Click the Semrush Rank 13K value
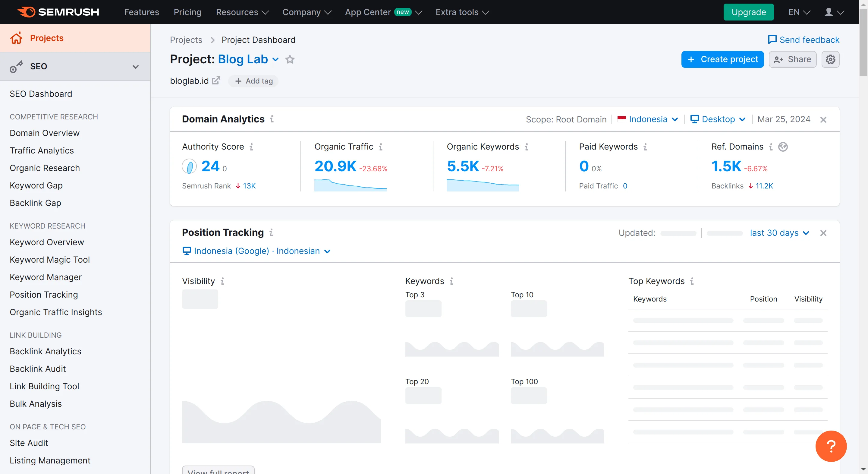Image resolution: width=868 pixels, height=474 pixels. click(x=249, y=186)
